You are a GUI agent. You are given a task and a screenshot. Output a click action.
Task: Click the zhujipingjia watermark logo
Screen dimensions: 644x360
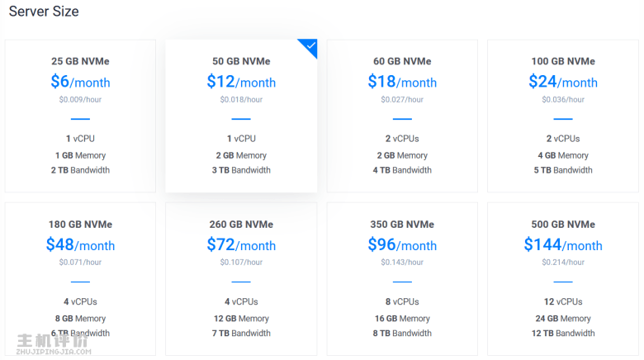point(54,344)
